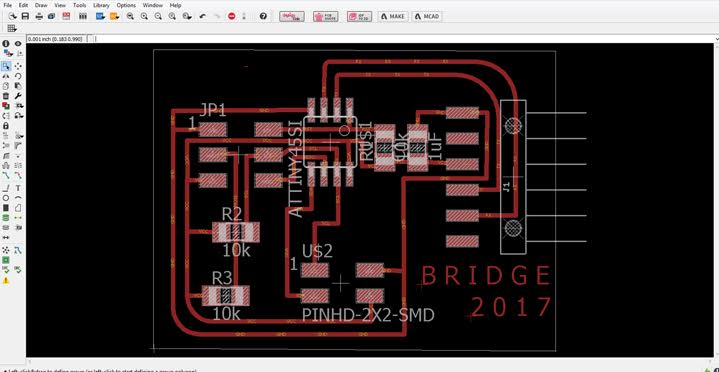The width and height of the screenshot is (719, 372).
Task: Open the Layer display settings dropdown
Action: (x=8, y=54)
